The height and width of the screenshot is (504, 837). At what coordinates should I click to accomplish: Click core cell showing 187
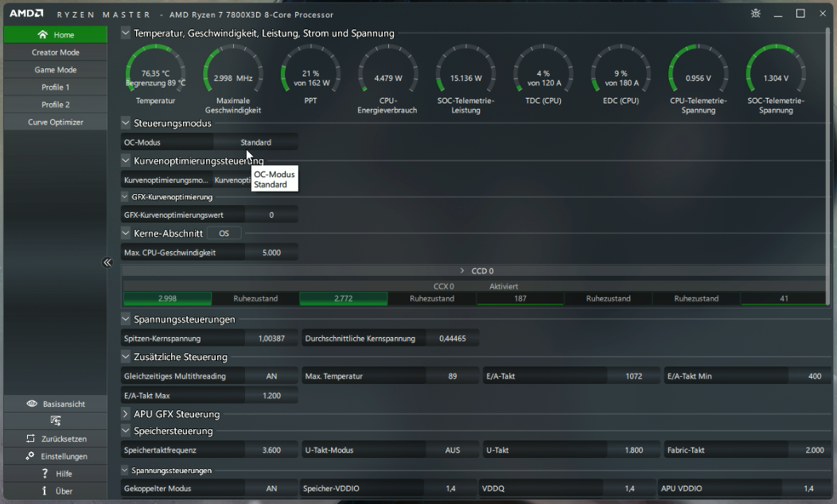520,299
